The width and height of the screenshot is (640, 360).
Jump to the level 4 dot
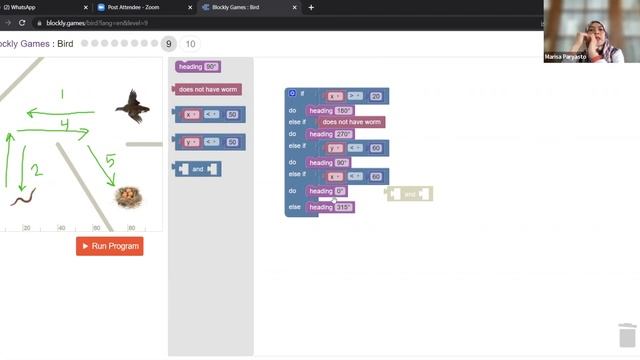point(115,43)
